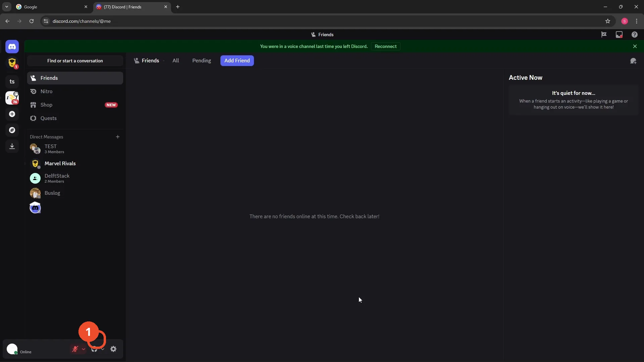Open Chrome tab search dropdown
Image resolution: width=644 pixels, height=362 pixels.
click(x=6, y=7)
